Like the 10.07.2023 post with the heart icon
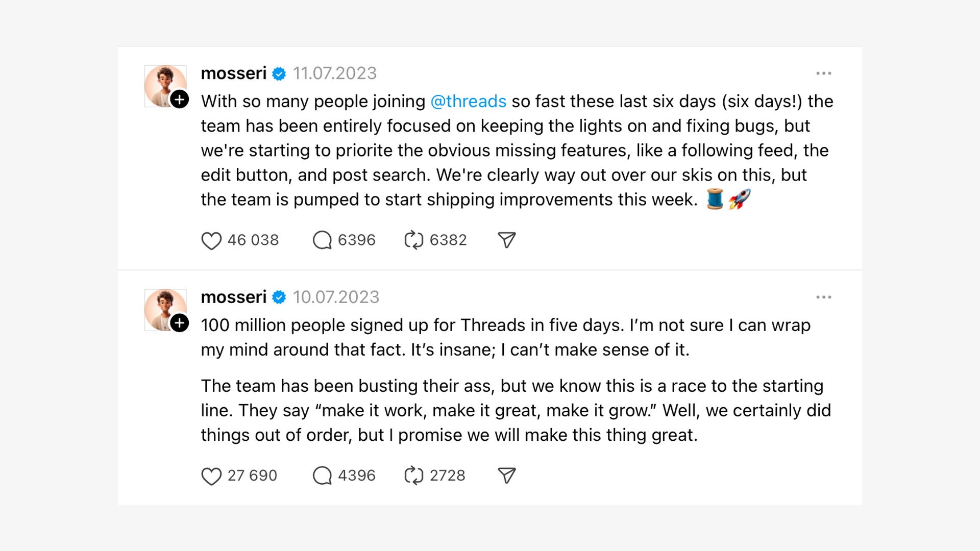This screenshot has height=551, width=980. point(211,476)
